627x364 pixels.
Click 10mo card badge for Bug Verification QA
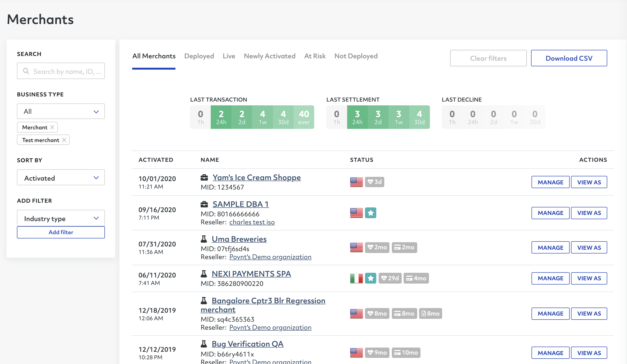coord(406,352)
